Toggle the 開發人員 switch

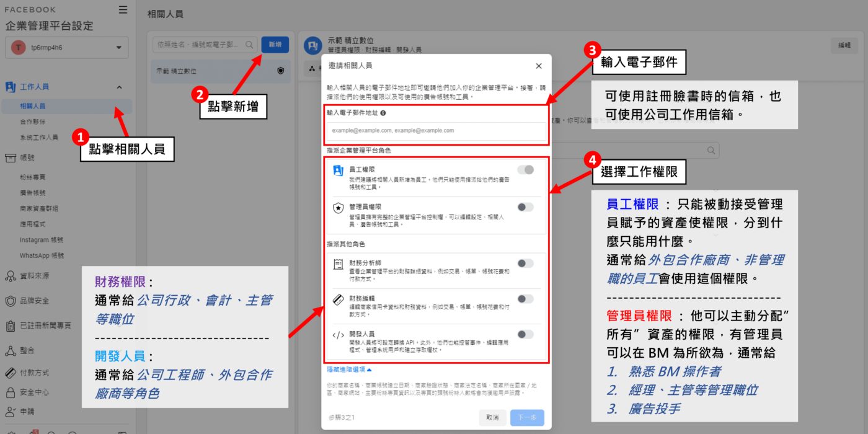pyautogui.click(x=525, y=335)
